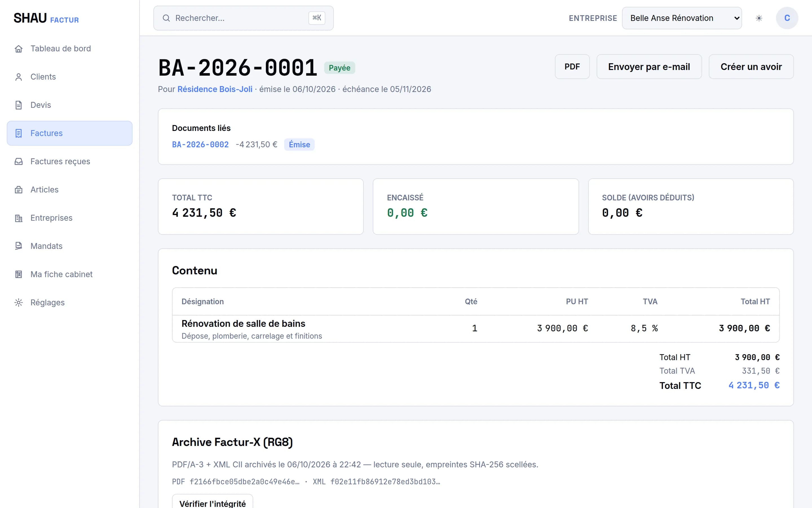Image resolution: width=812 pixels, height=508 pixels.
Task: Click the Émise status badge
Action: 299,145
